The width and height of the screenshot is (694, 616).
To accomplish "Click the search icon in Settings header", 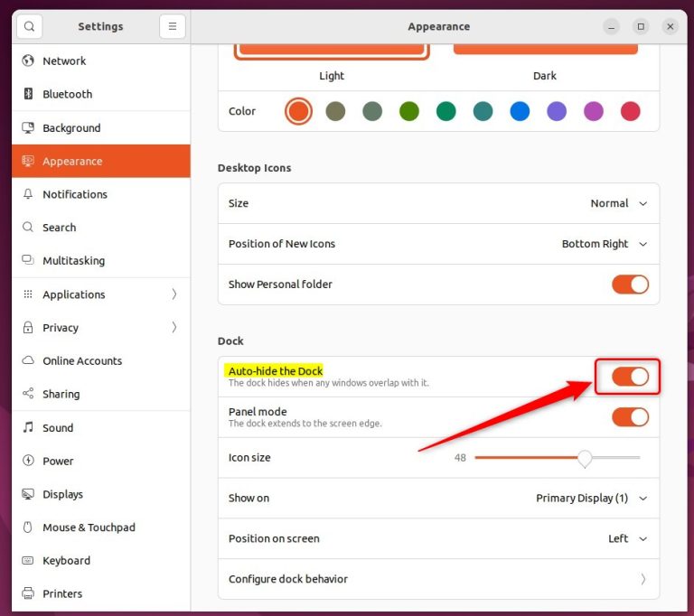I will pyautogui.click(x=29, y=26).
